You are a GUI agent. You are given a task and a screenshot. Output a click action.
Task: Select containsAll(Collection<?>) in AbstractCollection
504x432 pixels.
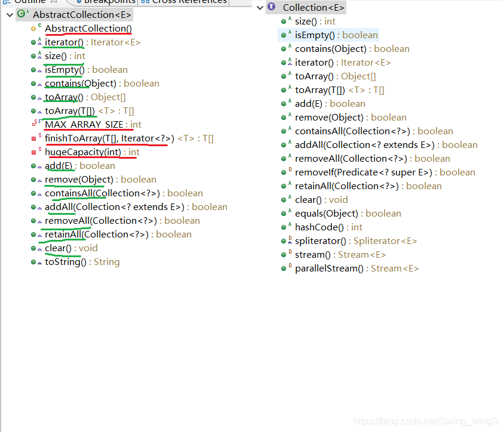[x=124, y=193]
